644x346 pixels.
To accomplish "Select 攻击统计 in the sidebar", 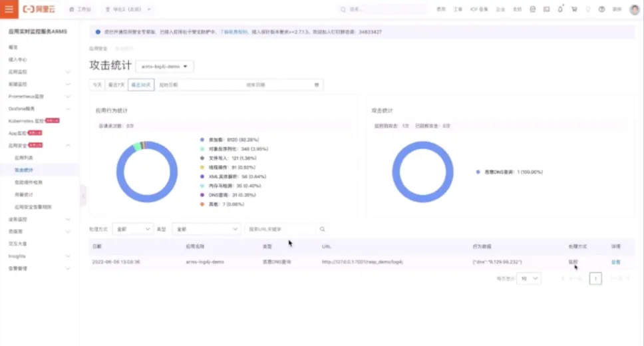I will [x=24, y=170].
